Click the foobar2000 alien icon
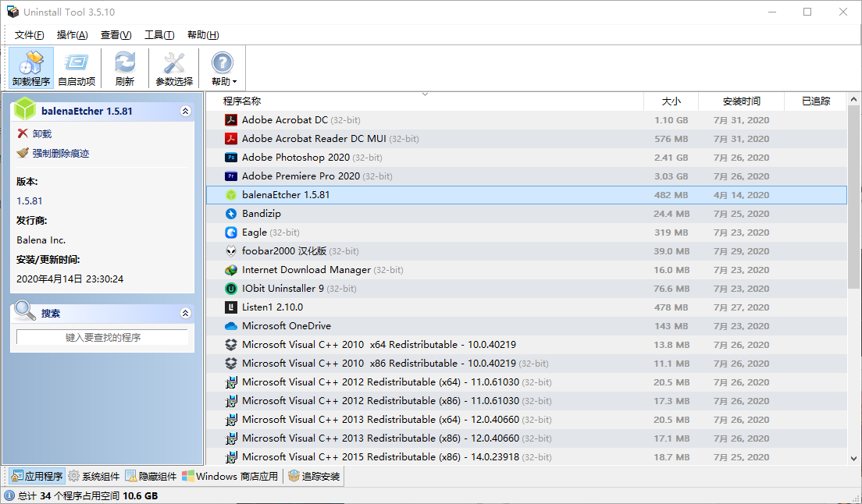The image size is (862, 504). point(231,251)
